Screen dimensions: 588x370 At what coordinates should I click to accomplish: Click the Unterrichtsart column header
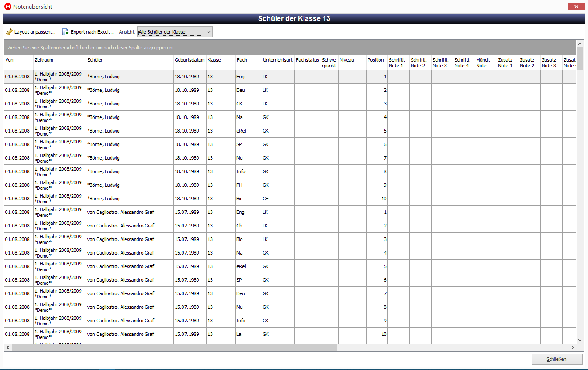(x=278, y=63)
